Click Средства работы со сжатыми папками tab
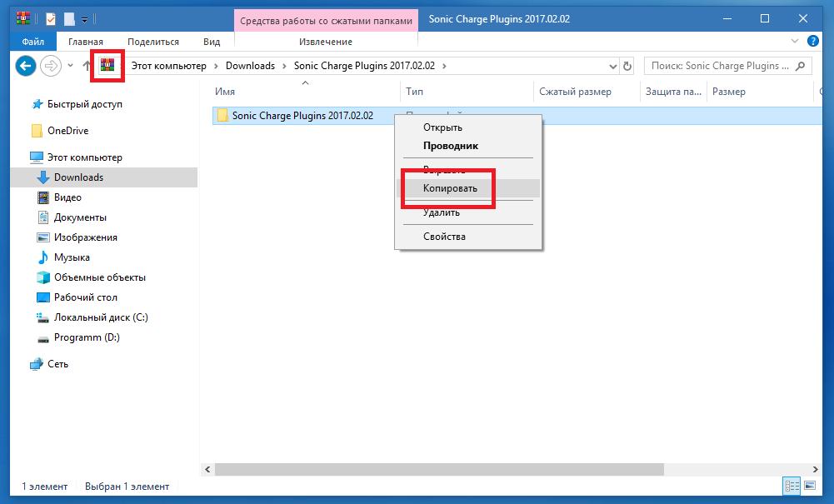 click(326, 21)
